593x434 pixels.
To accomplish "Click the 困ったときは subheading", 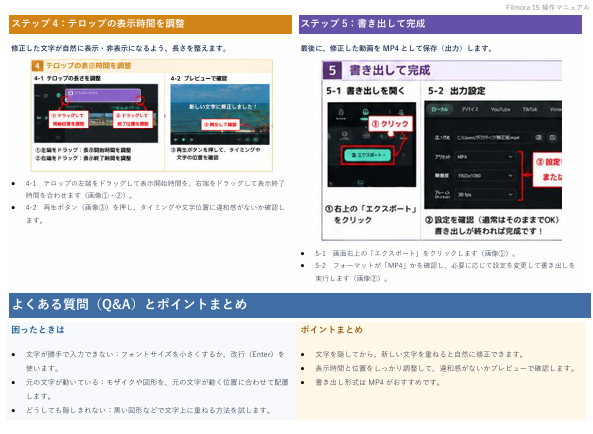I will 38,330.
